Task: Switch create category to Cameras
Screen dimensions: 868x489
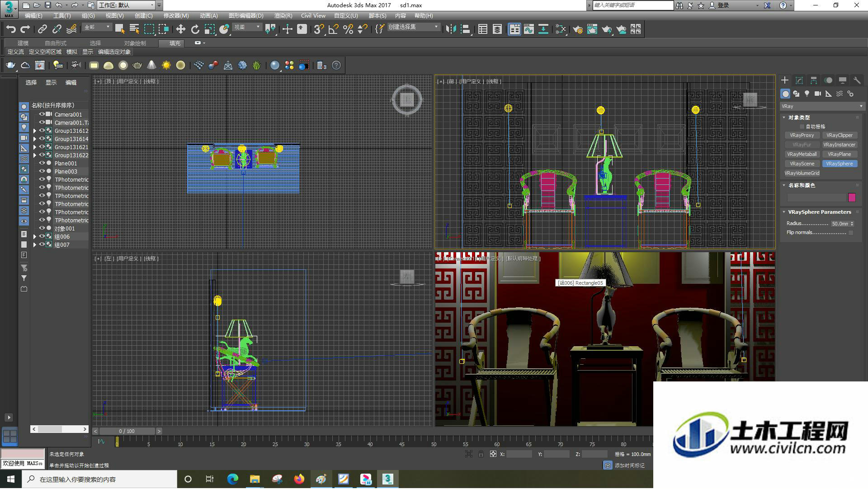Action: tap(818, 94)
